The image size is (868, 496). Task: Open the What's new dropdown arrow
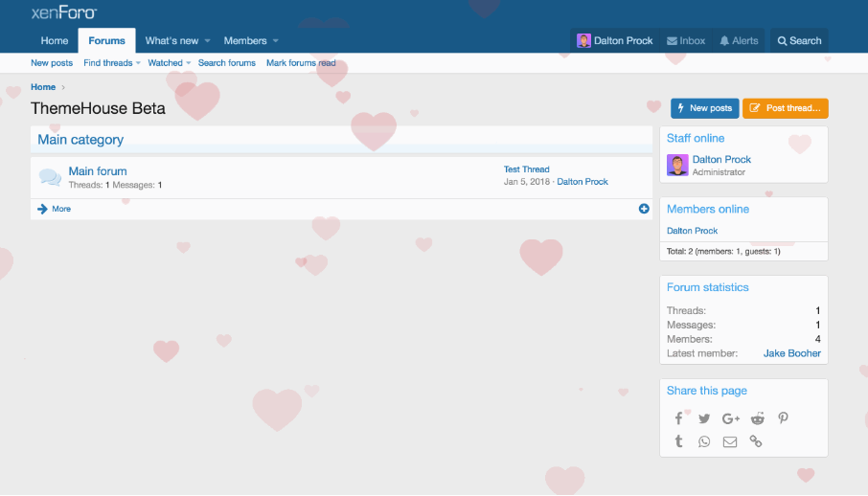click(207, 41)
